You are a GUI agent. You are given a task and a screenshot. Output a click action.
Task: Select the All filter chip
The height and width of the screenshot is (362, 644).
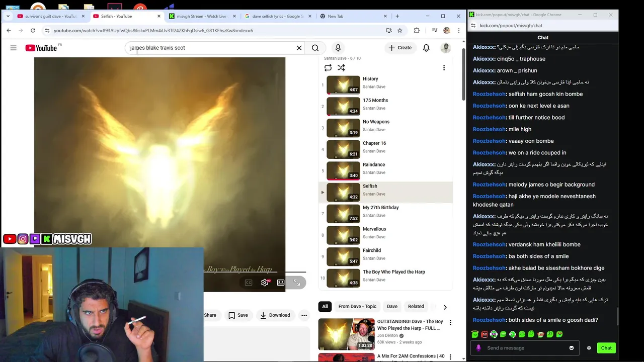click(x=325, y=306)
